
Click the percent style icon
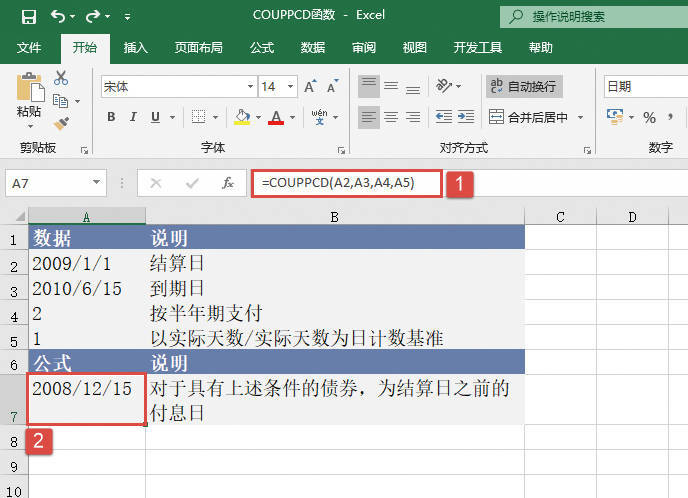click(x=649, y=118)
